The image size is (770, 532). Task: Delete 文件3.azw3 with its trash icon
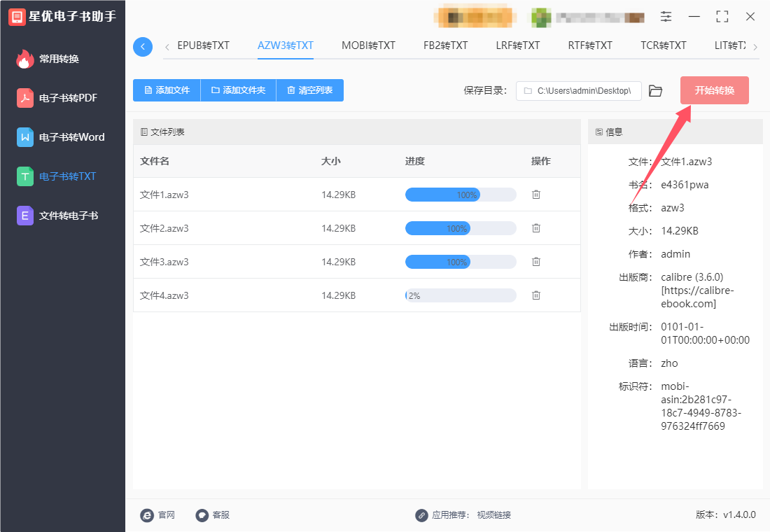pyautogui.click(x=535, y=262)
